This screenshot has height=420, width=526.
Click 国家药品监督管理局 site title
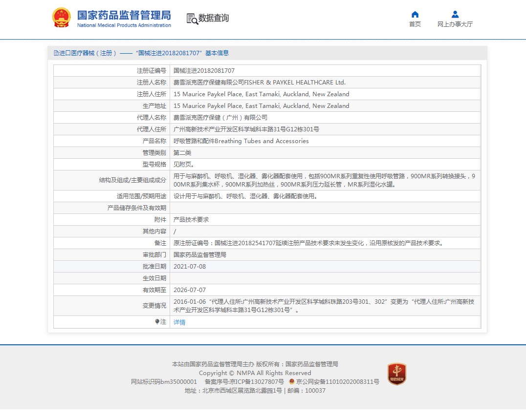(124, 15)
